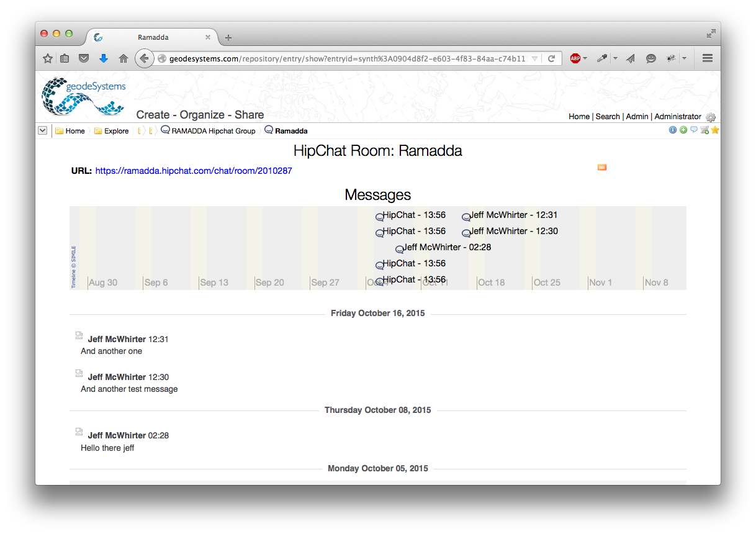Open Adblock Plus dropdown arrow
The width and height of the screenshot is (756, 534).
tap(585, 58)
